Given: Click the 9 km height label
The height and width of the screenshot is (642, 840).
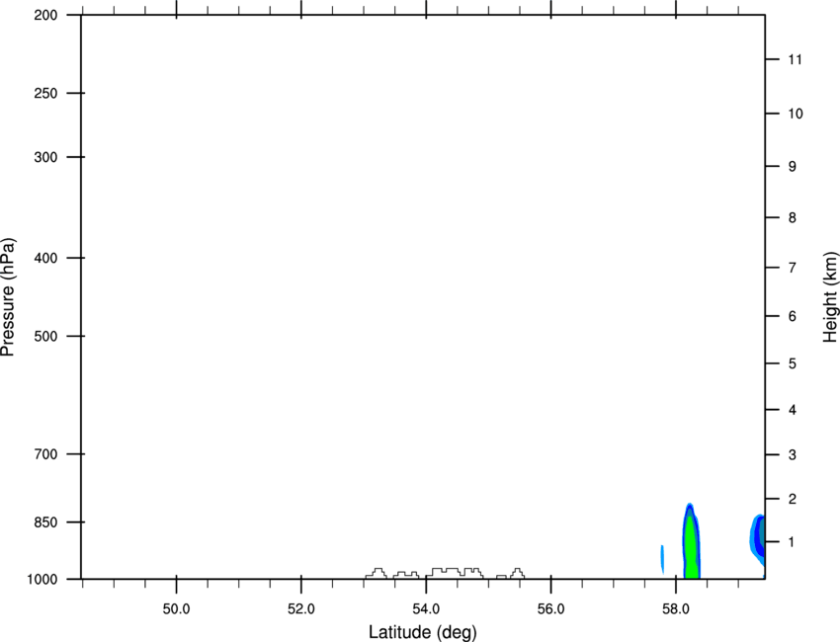Looking at the screenshot, I should pyautogui.click(x=793, y=167).
